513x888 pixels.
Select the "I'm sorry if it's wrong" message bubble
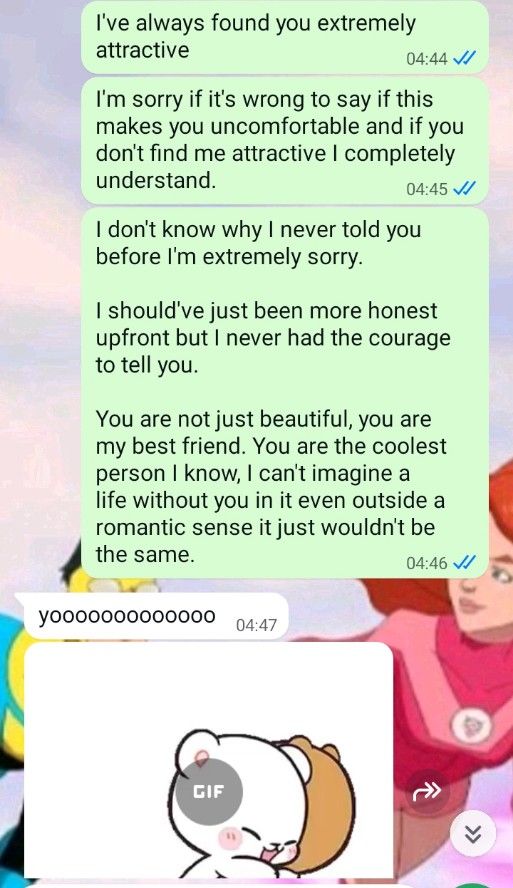point(285,140)
